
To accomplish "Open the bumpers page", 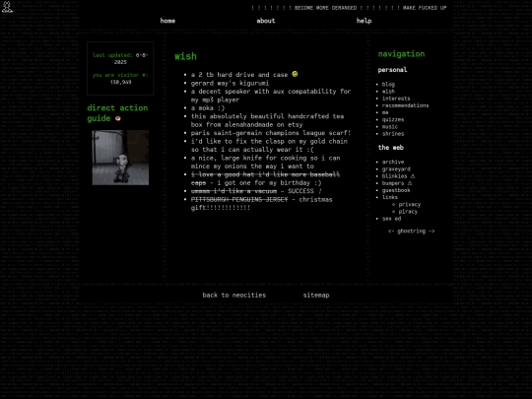I will pos(393,183).
